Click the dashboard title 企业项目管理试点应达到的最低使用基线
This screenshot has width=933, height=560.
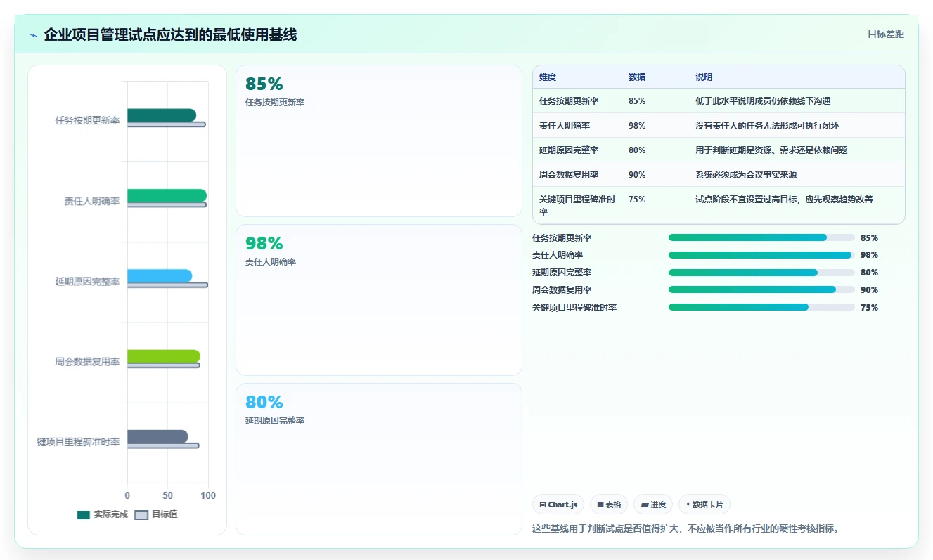(170, 34)
